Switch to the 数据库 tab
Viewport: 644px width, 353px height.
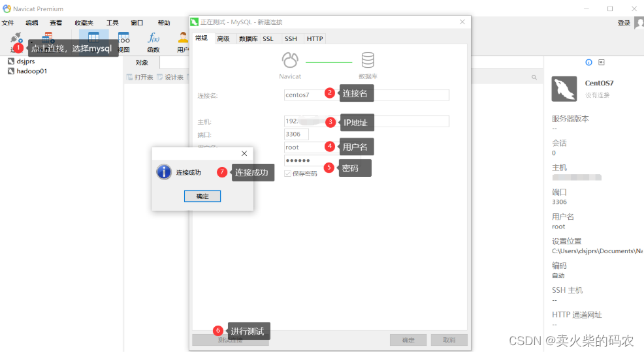click(248, 38)
